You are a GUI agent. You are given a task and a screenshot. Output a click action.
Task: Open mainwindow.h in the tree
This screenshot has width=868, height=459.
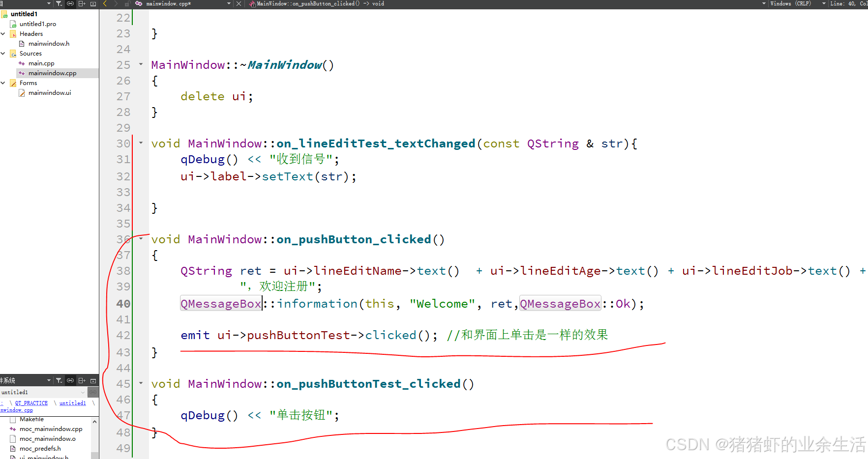49,44
